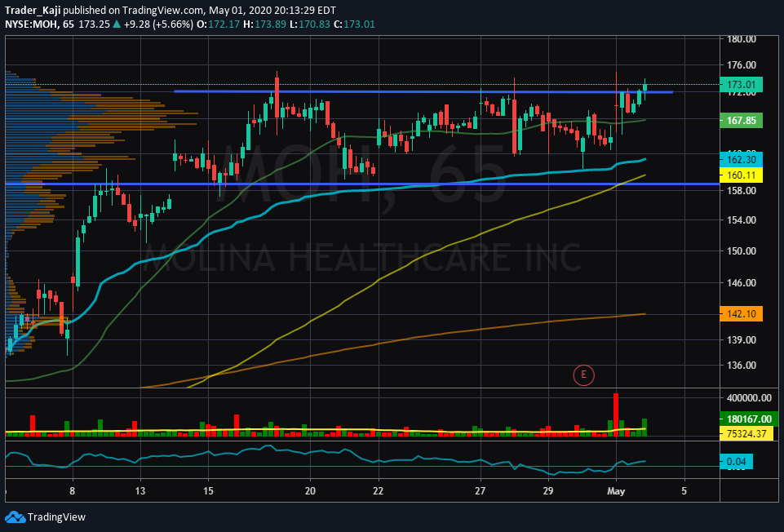The height and width of the screenshot is (532, 784).
Task: Click the high value H:173.89
Action: 264,24
